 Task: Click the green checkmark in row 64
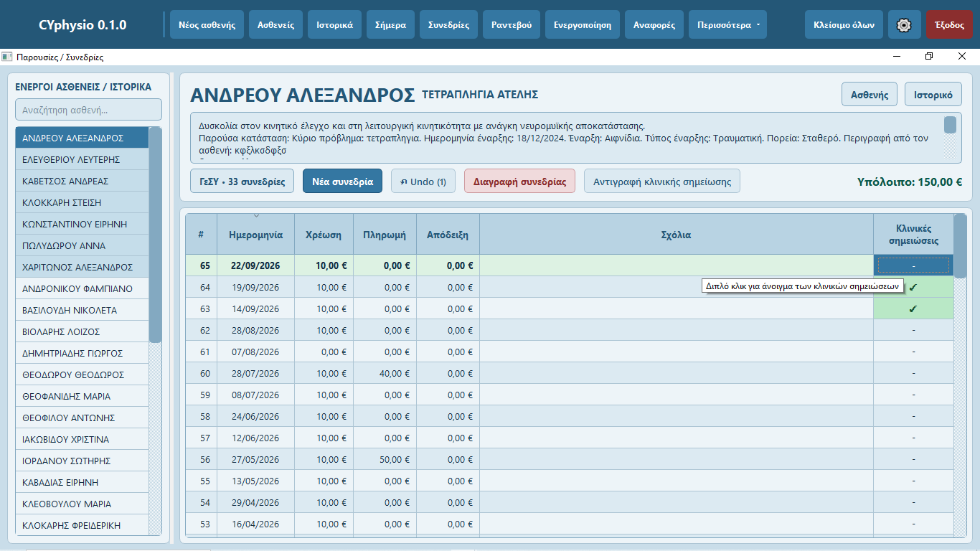point(913,288)
